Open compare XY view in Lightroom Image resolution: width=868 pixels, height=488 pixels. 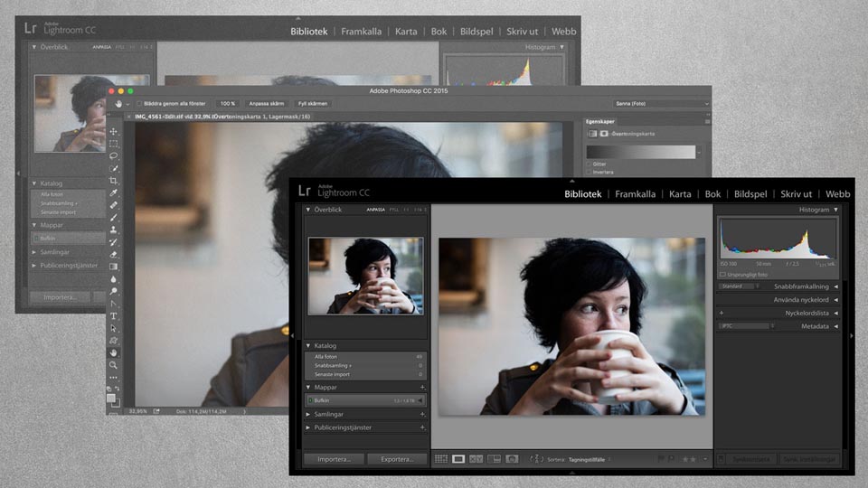[x=476, y=459]
